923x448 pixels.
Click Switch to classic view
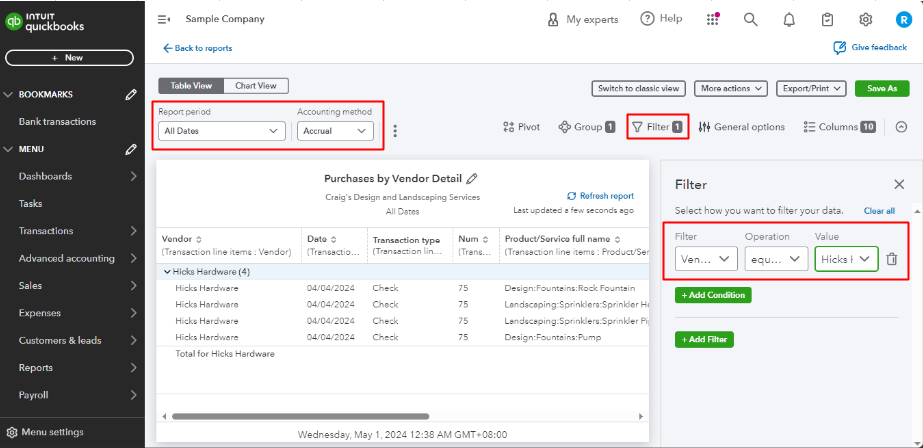coord(639,88)
